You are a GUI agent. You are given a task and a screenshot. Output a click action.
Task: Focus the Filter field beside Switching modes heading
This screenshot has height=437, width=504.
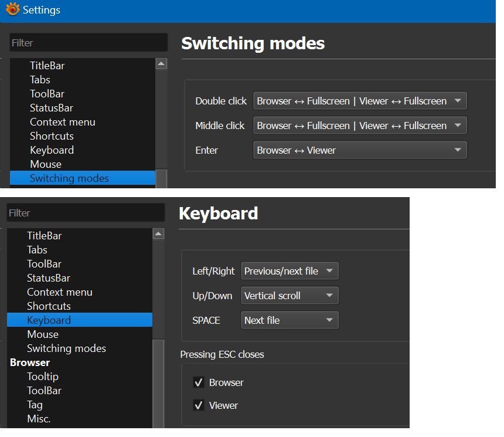pos(88,43)
